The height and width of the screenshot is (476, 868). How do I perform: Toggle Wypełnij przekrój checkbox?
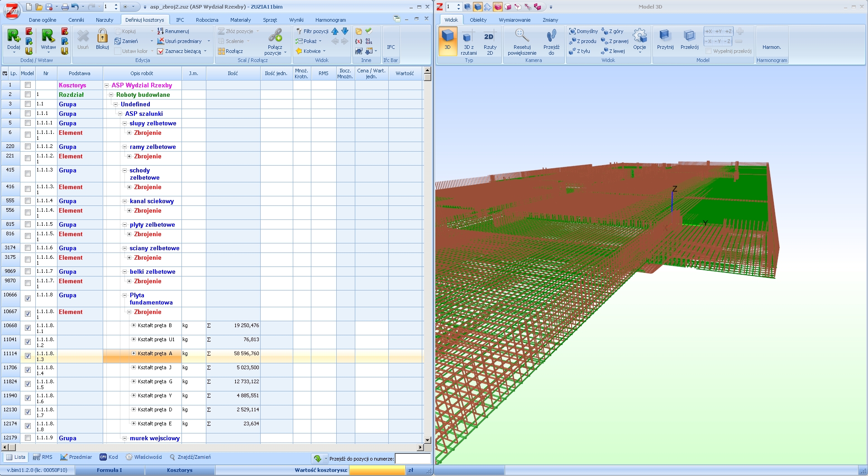(x=709, y=51)
